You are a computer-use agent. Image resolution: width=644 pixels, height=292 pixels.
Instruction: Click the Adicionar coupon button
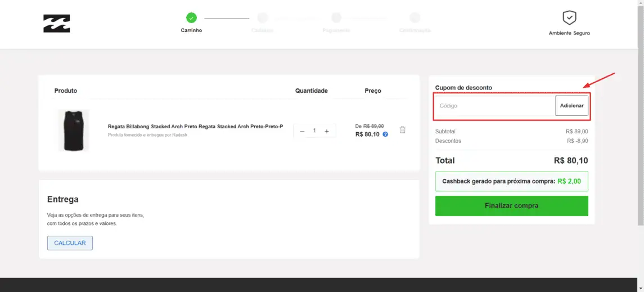(x=571, y=106)
